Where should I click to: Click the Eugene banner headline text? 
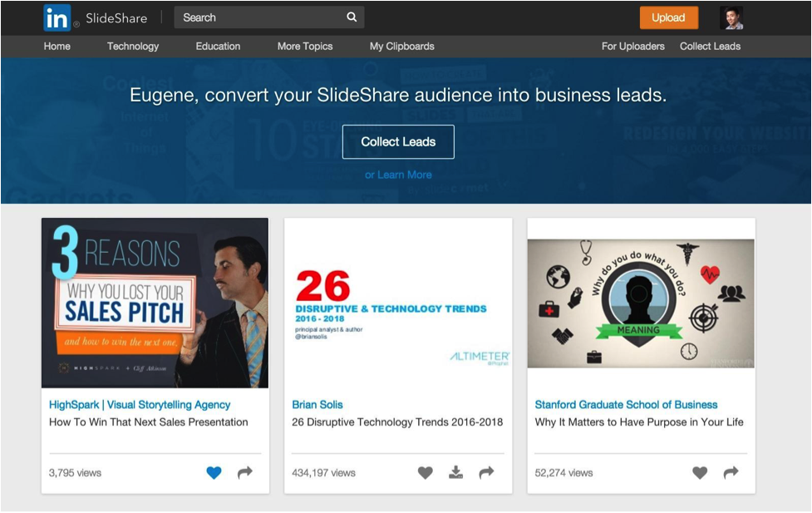pos(398,95)
